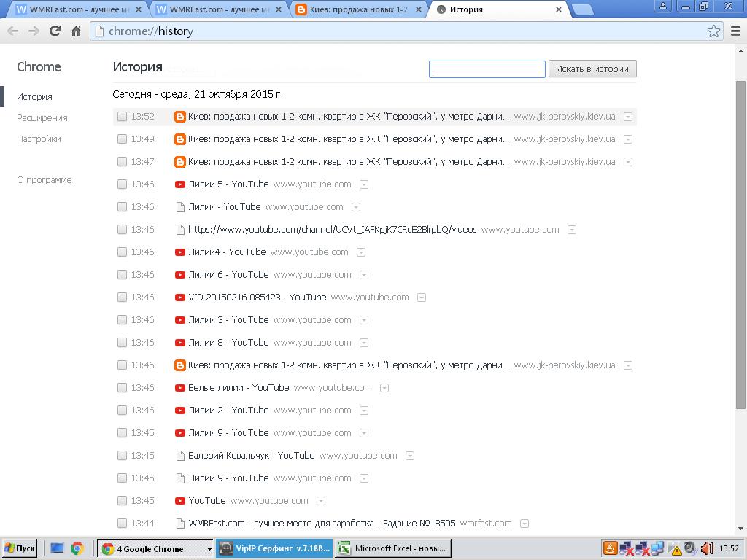Viewport: 747px width, 560px height.
Task: Open the VipIP Серфинг taskbar button
Action: (x=274, y=548)
